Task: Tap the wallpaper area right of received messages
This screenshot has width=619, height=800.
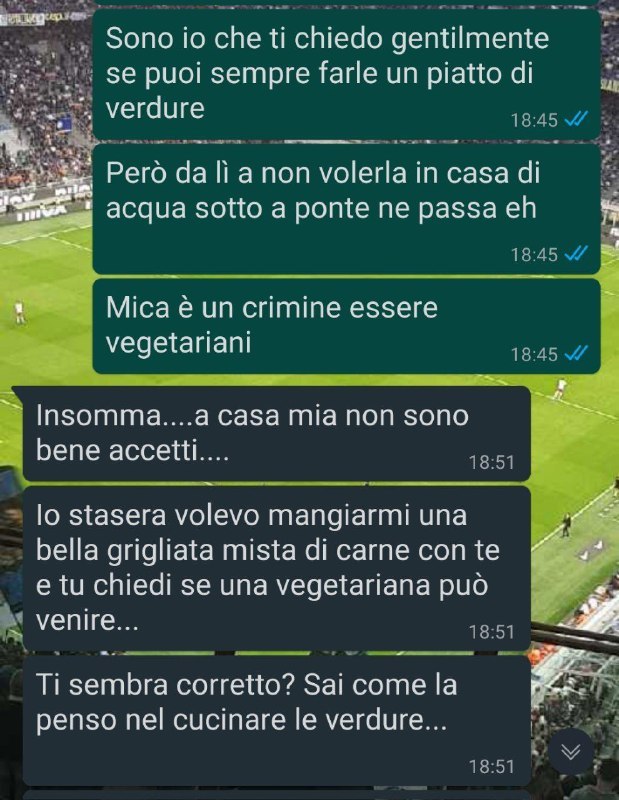Action: [x=575, y=561]
